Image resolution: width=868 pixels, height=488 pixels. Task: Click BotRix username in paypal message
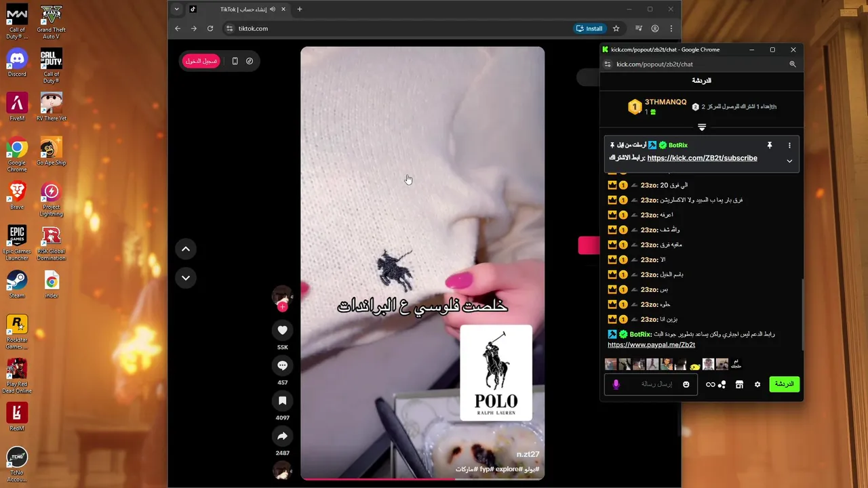click(640, 334)
